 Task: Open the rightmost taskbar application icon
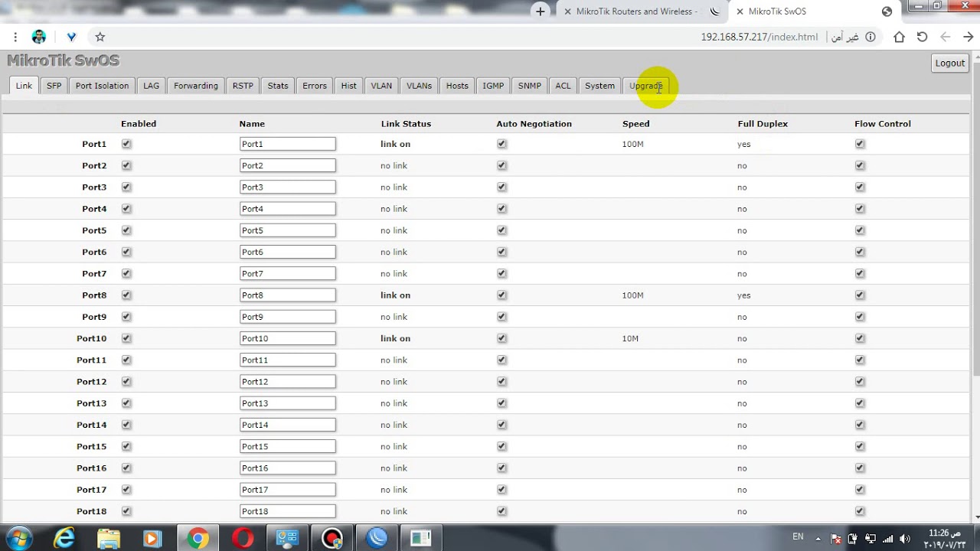[420, 539]
